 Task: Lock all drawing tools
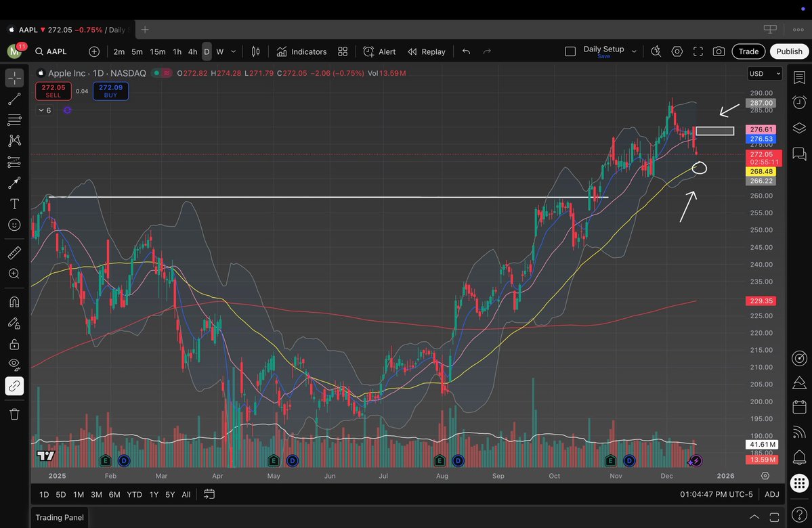tap(14, 345)
